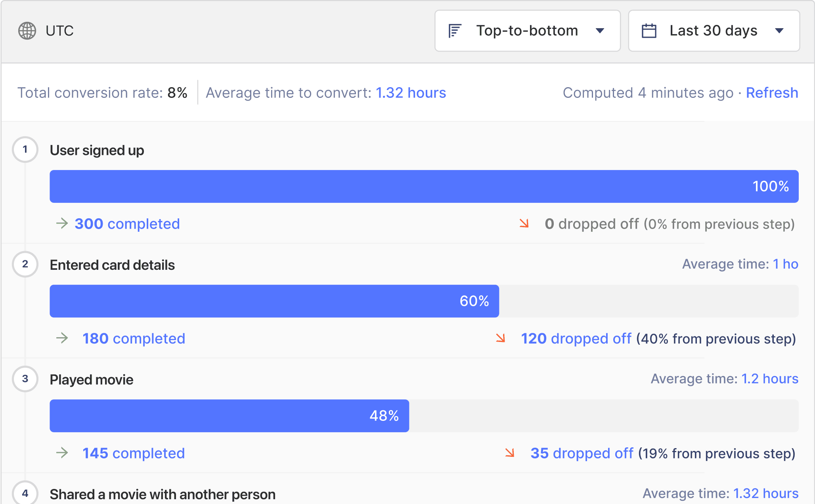Click the arrow icon before 300 completed
Viewport: 815px width, 504px height.
click(62, 223)
